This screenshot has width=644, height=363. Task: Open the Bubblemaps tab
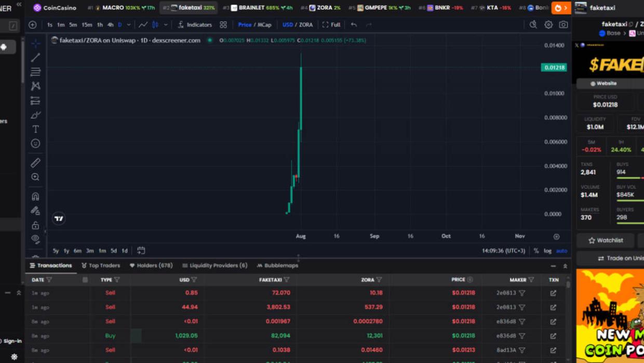click(277, 265)
